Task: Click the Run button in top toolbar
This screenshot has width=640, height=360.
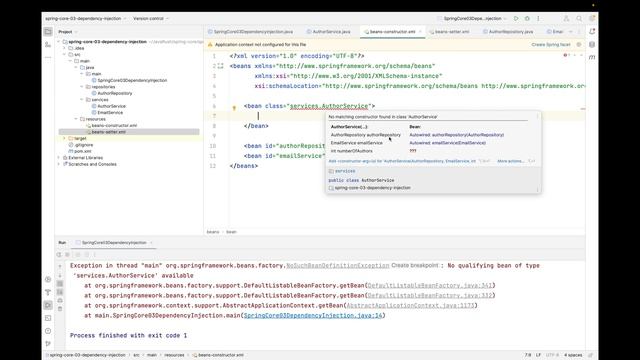Action: (516, 18)
